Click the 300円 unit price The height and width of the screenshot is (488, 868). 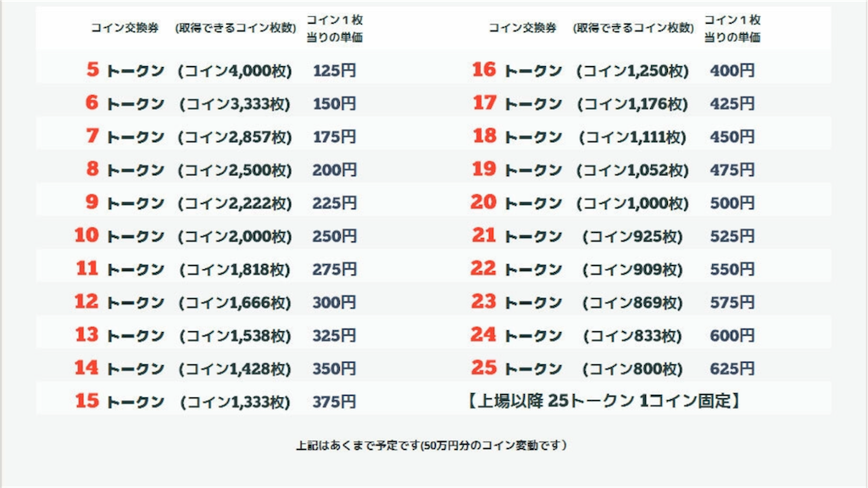[334, 303]
